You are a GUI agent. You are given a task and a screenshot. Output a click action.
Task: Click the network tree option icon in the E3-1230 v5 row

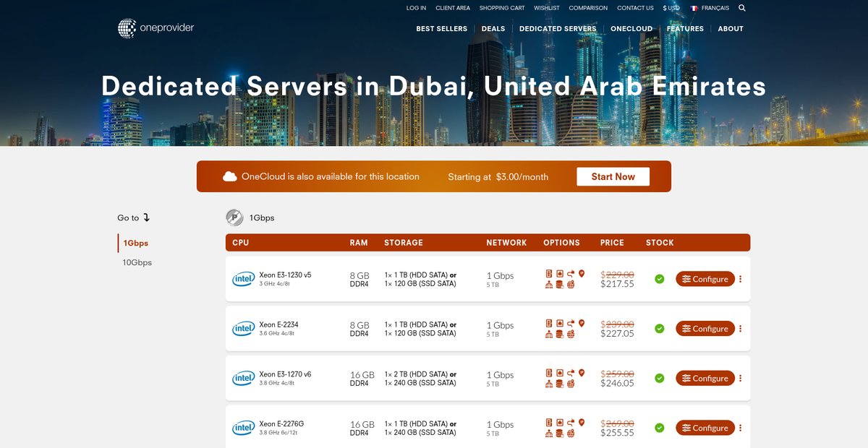(x=549, y=285)
